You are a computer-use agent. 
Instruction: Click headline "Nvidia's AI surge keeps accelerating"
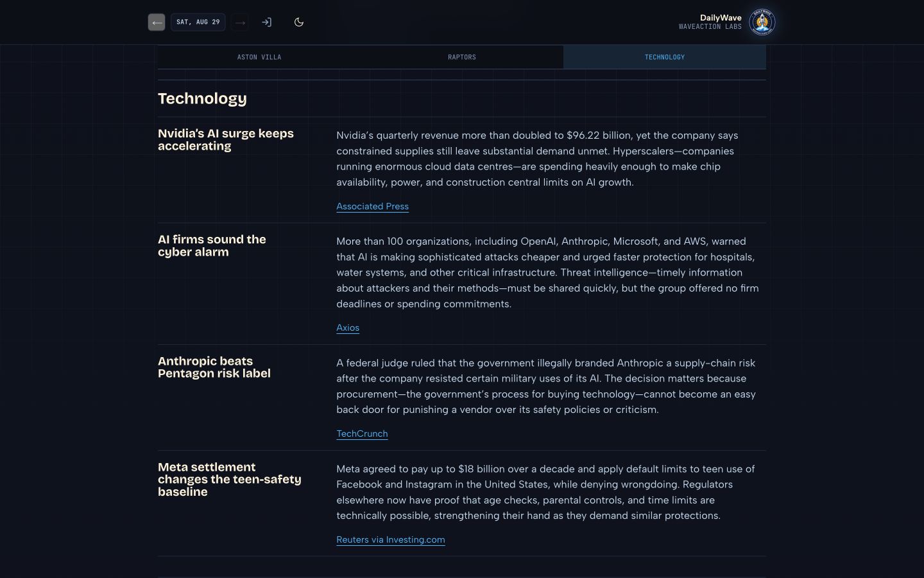[226, 139]
